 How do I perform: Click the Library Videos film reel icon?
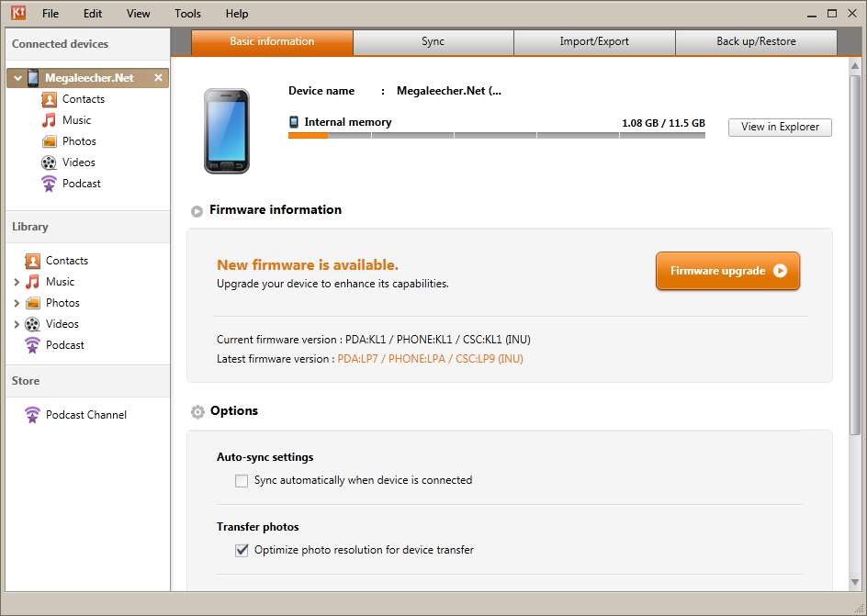point(33,324)
